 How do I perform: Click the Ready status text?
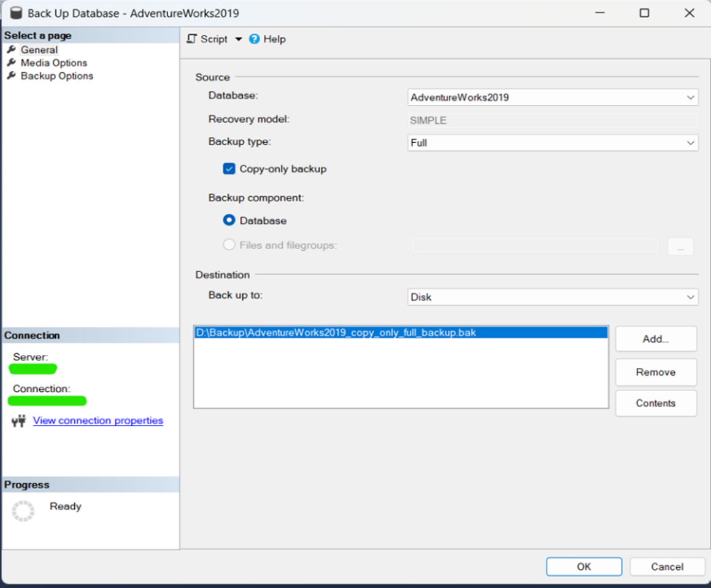65,506
